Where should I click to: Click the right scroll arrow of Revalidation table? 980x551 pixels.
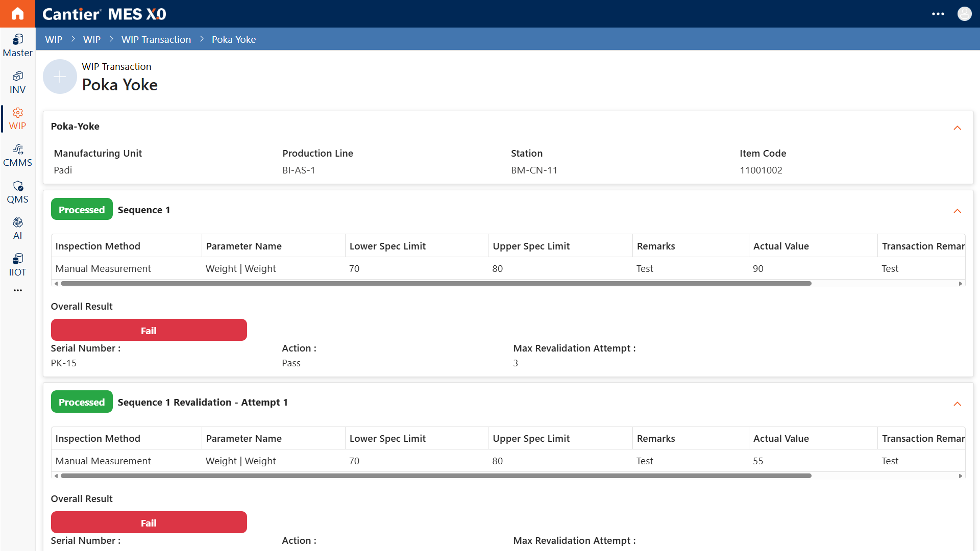click(961, 476)
